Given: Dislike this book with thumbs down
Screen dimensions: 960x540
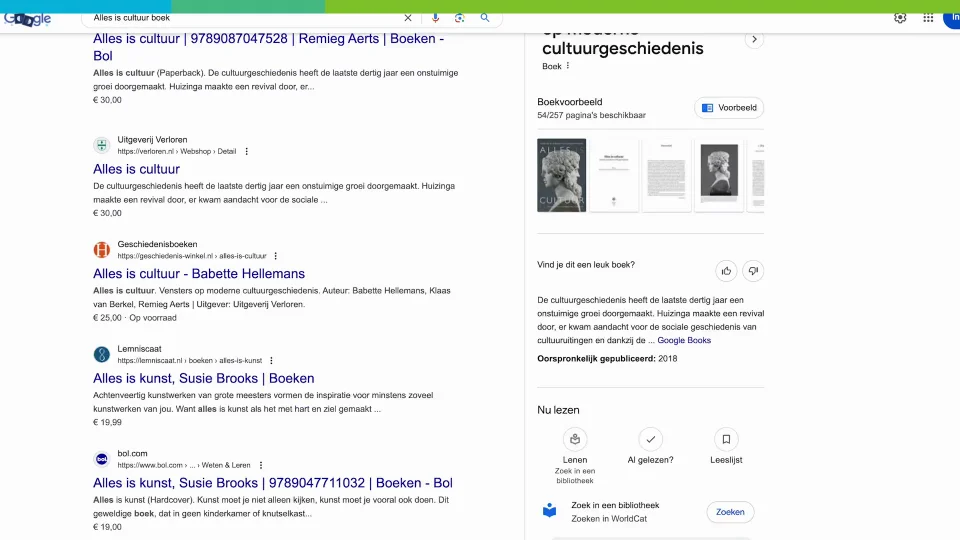Looking at the screenshot, I should point(753,271).
